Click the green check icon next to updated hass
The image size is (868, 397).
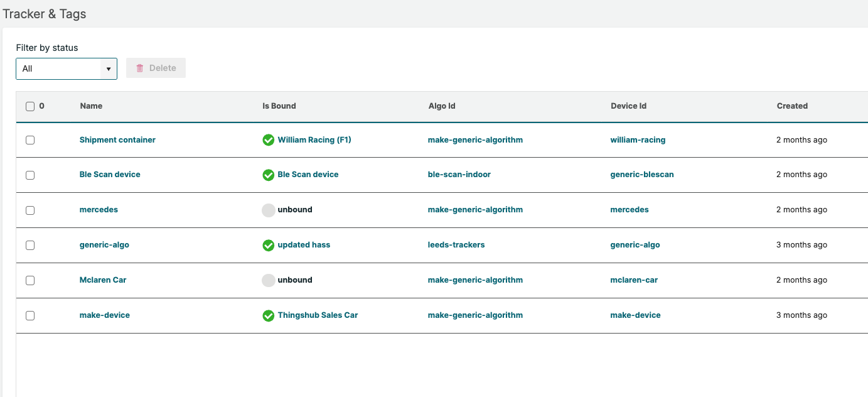point(269,246)
